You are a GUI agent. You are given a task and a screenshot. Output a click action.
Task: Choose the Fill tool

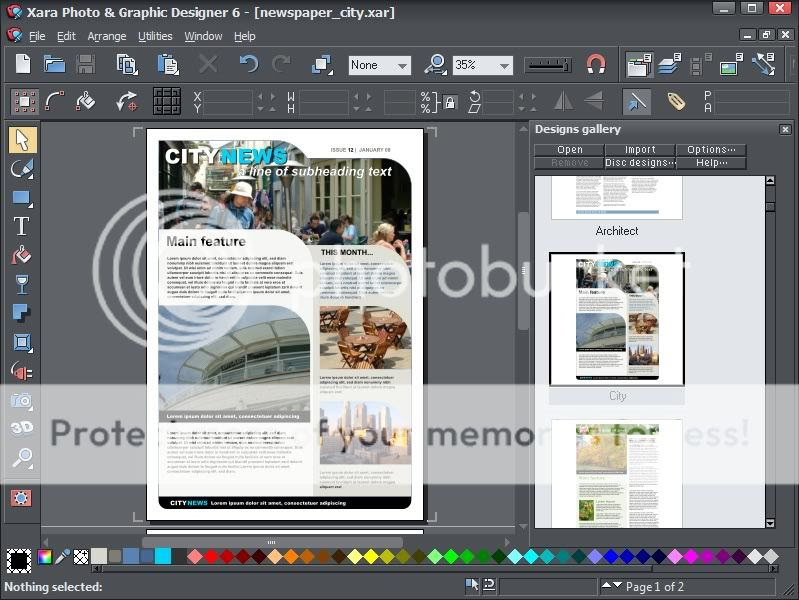[21, 255]
